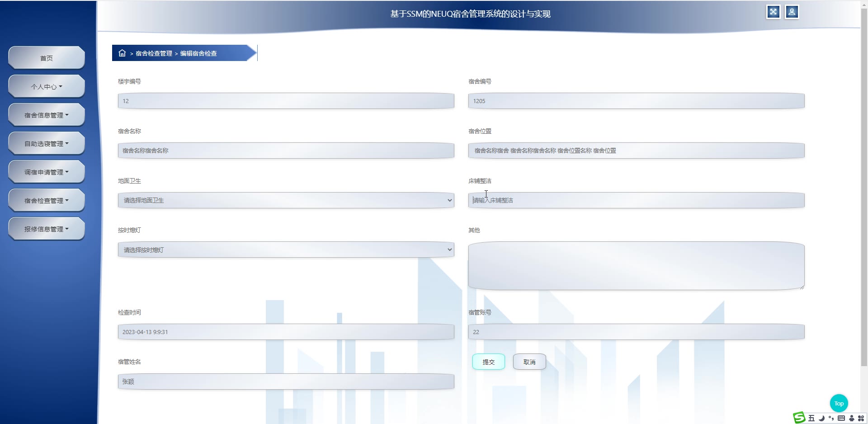Viewport: 868px width, 424px height.
Task: Toggle the Wubi 五 input mode indicator
Action: [811, 418]
